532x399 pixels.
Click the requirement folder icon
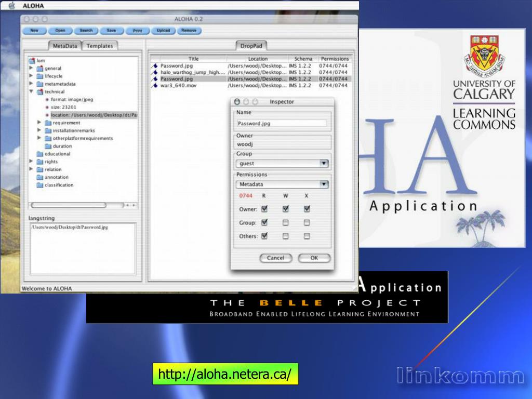coord(48,123)
